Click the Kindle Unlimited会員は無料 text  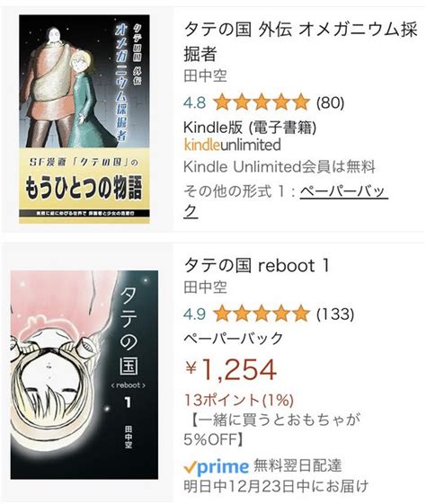tap(280, 167)
